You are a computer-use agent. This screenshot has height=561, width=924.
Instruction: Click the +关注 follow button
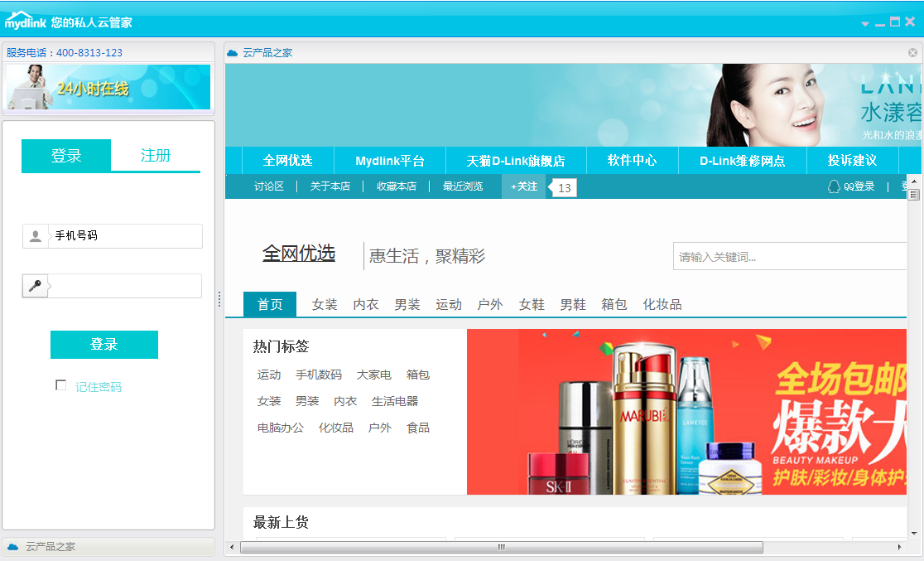524,186
